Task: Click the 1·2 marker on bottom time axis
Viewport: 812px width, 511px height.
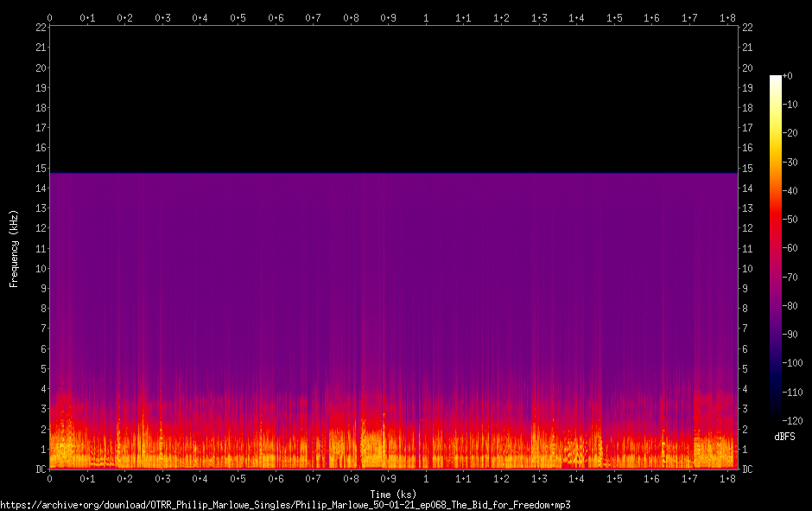Action: coord(501,479)
